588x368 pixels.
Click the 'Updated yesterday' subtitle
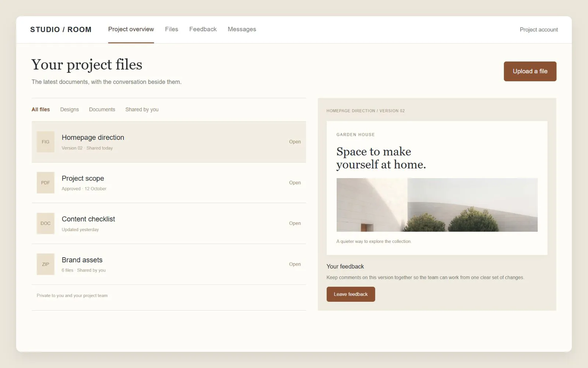(x=80, y=230)
